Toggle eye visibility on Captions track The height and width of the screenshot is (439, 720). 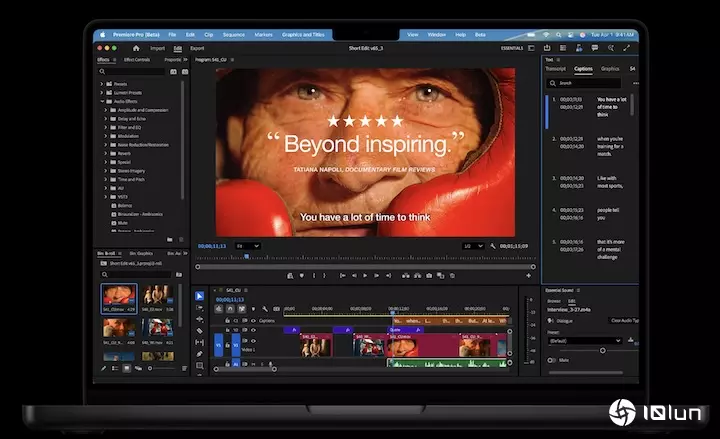point(252,320)
